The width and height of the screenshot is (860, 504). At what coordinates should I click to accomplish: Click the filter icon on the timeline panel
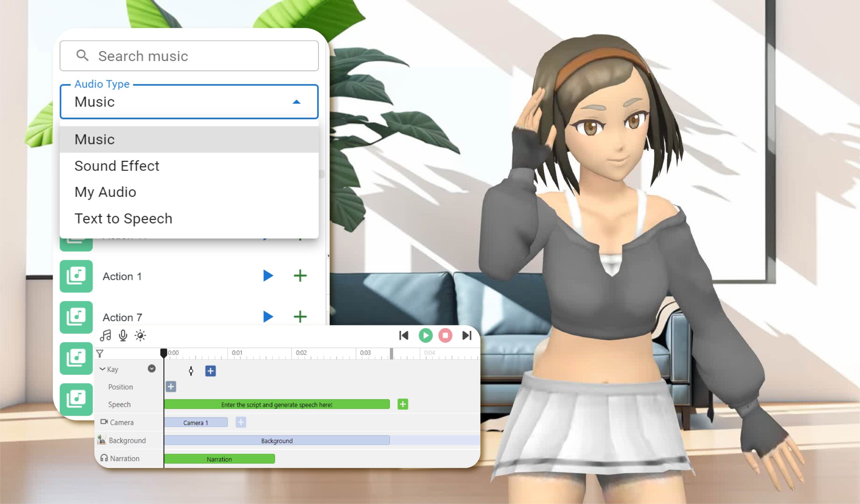tap(100, 353)
